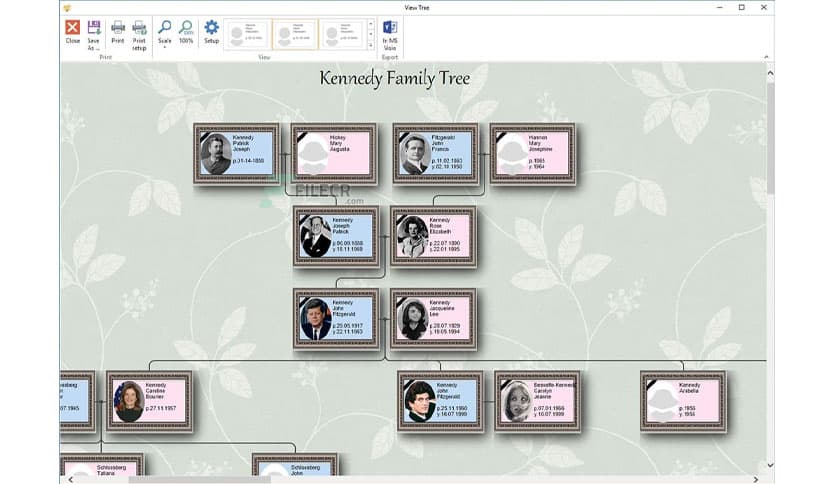Click horizontal scrollbar left arrow

click(70, 480)
